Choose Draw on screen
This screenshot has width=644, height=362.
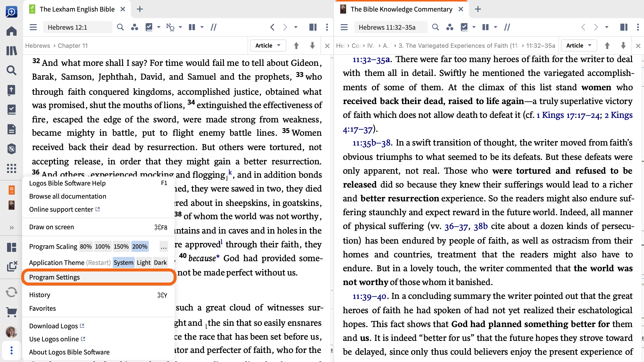click(x=98, y=227)
